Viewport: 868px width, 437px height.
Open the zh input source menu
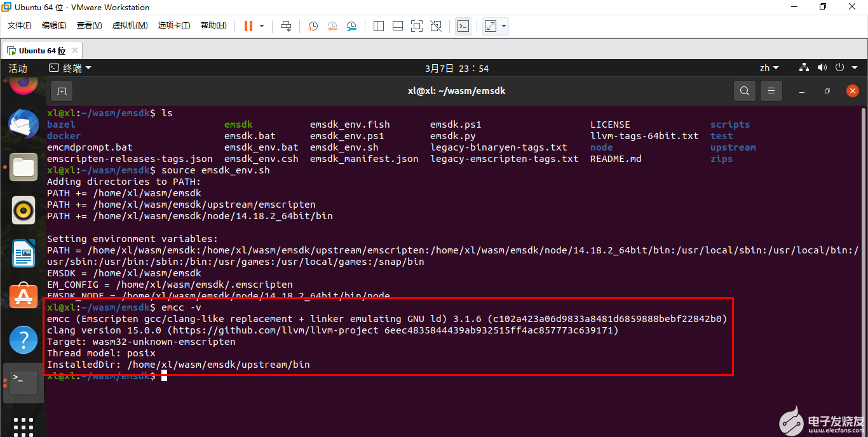tap(769, 68)
